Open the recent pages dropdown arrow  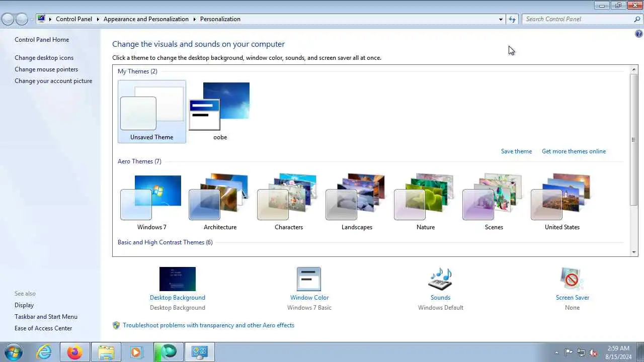click(x=32, y=19)
